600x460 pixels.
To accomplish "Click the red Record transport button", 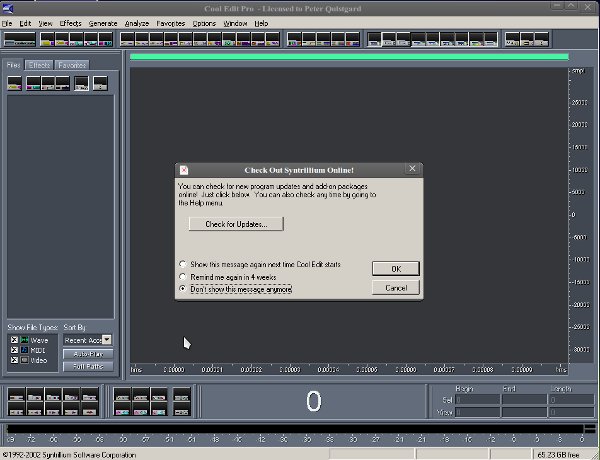I will (90, 409).
